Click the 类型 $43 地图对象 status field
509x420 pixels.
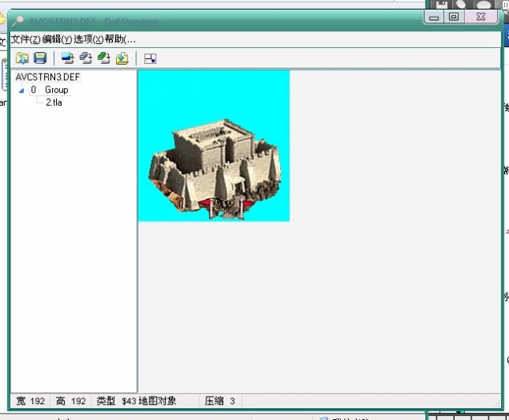[x=136, y=401]
